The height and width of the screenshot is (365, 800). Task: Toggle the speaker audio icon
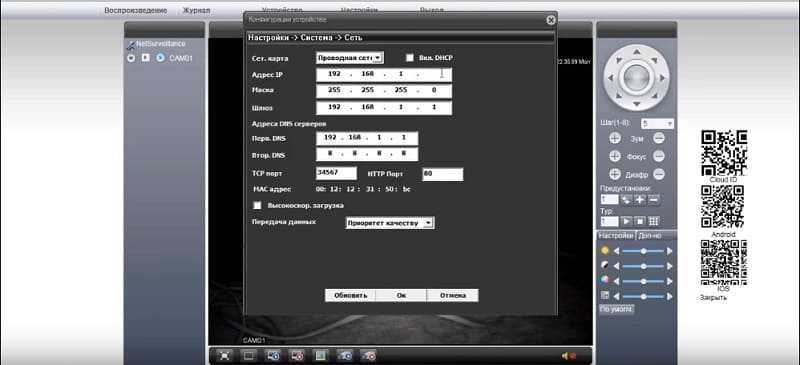pos(568,356)
